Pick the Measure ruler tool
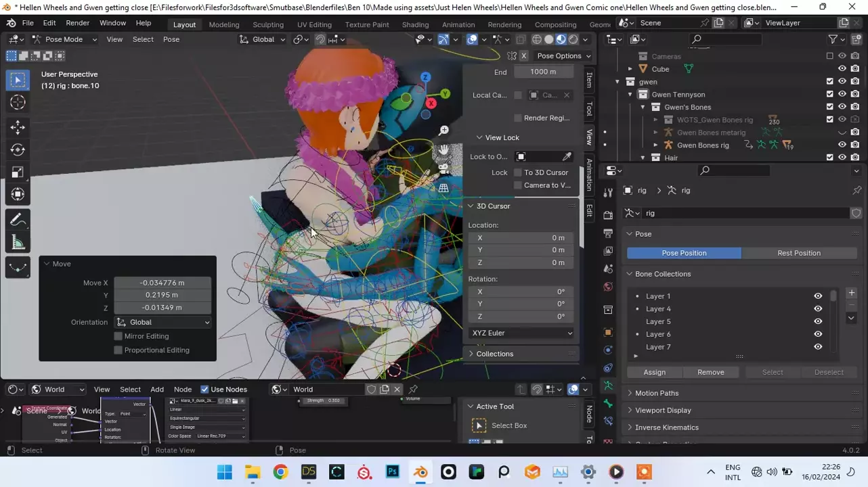 tap(18, 243)
